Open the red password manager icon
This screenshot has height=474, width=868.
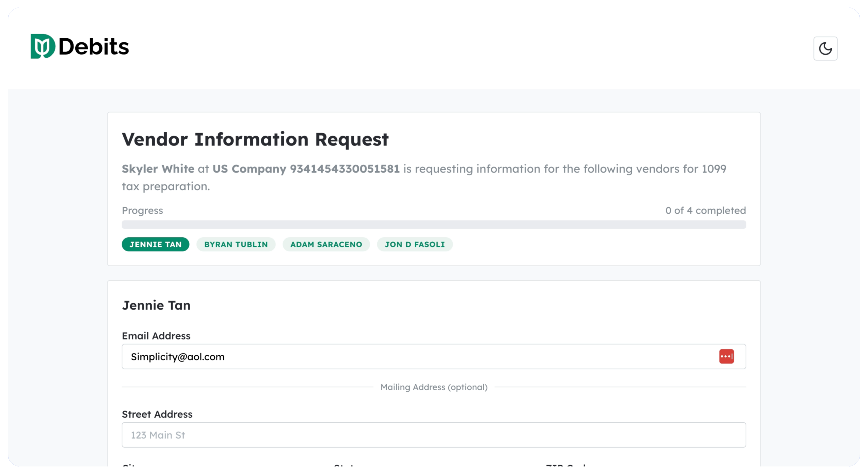(x=726, y=357)
